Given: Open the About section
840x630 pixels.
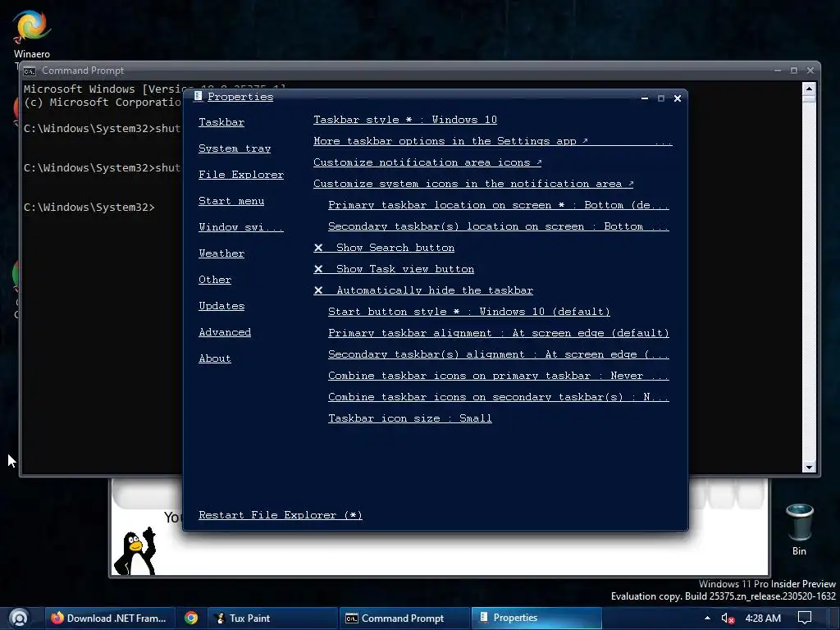Looking at the screenshot, I should tap(215, 358).
